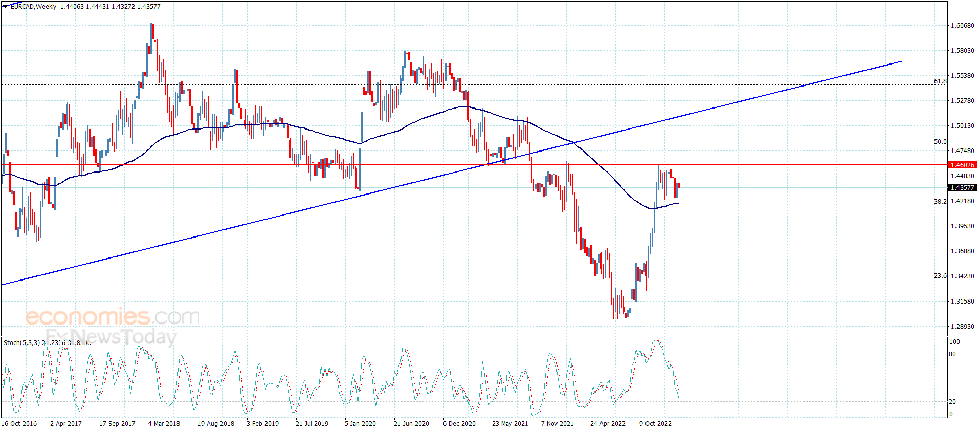The height and width of the screenshot is (430, 980).
Task: Click the 1.47480 price axis value
Action: [962, 150]
